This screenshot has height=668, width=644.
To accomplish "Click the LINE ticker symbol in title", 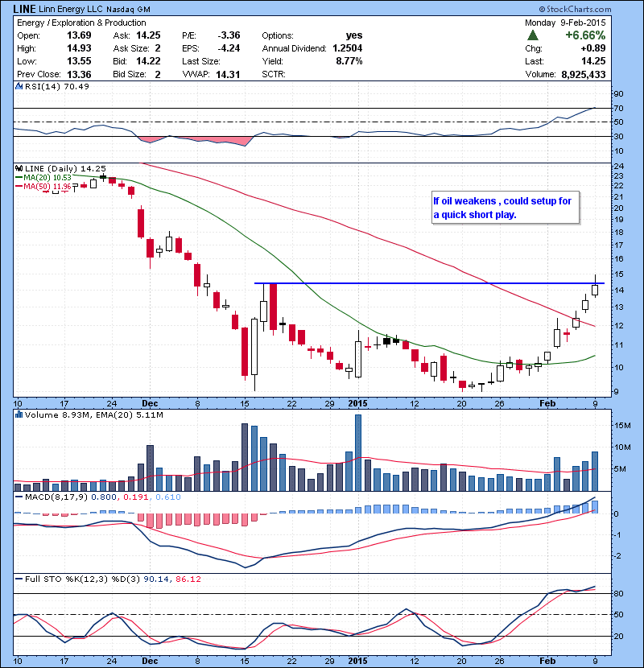I will (x=24, y=9).
